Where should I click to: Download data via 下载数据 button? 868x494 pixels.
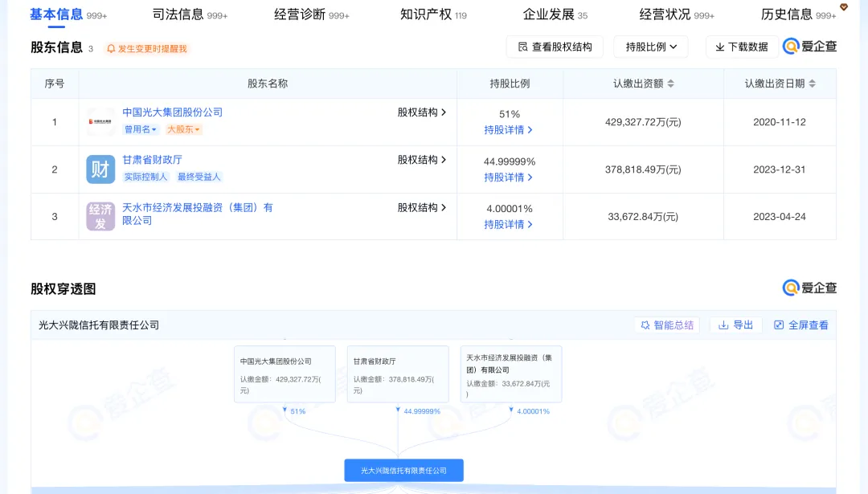coord(742,47)
